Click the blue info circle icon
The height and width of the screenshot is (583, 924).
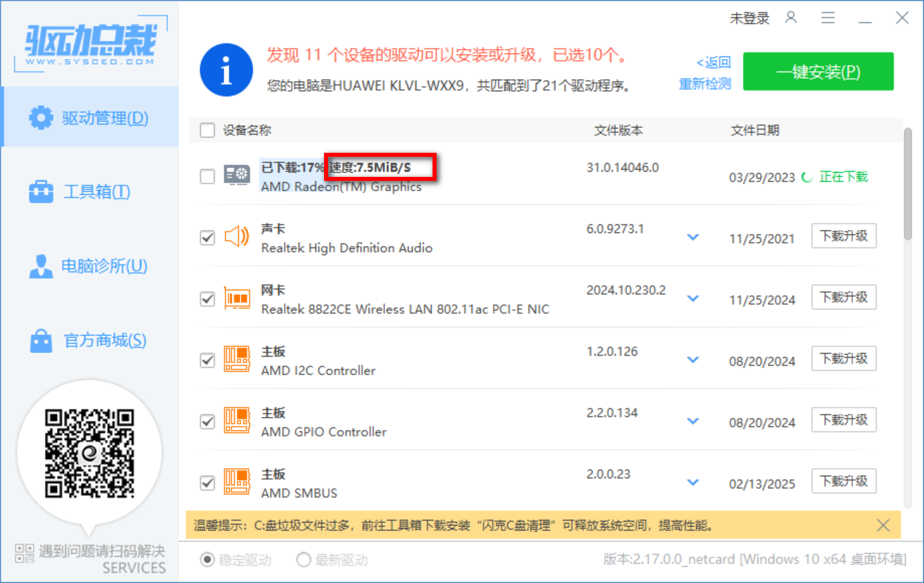[x=226, y=70]
